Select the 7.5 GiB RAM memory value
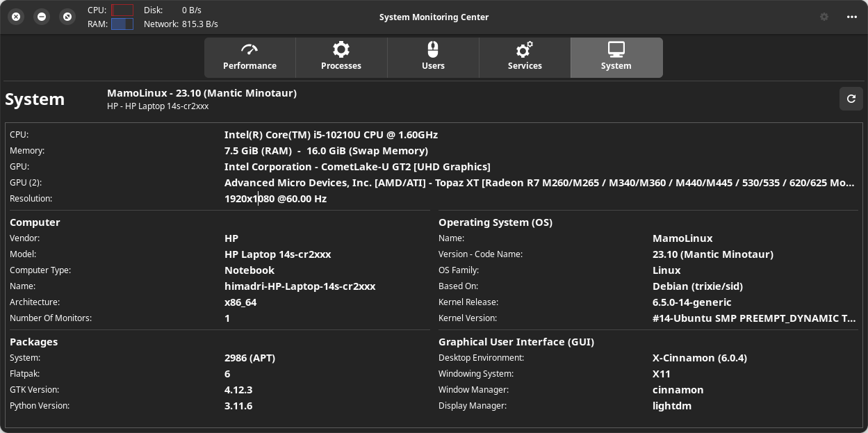The height and width of the screenshot is (433, 868). [x=326, y=151]
